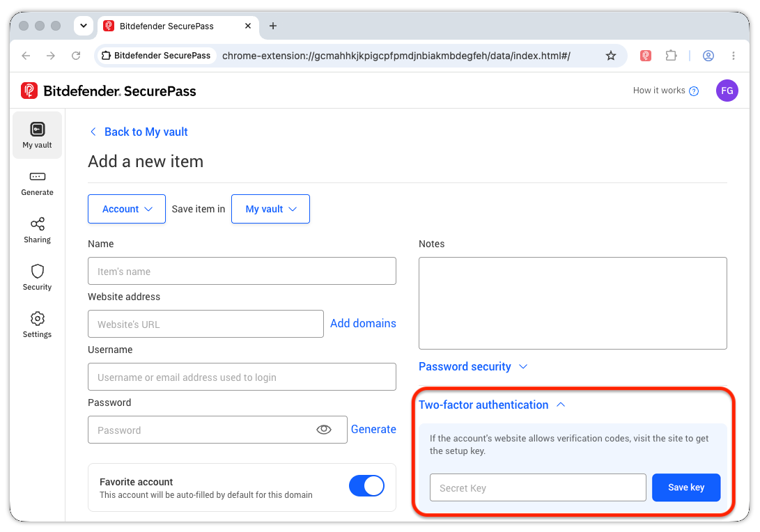The image size is (760, 532).
Task: Open the Security section
Action: point(38,278)
